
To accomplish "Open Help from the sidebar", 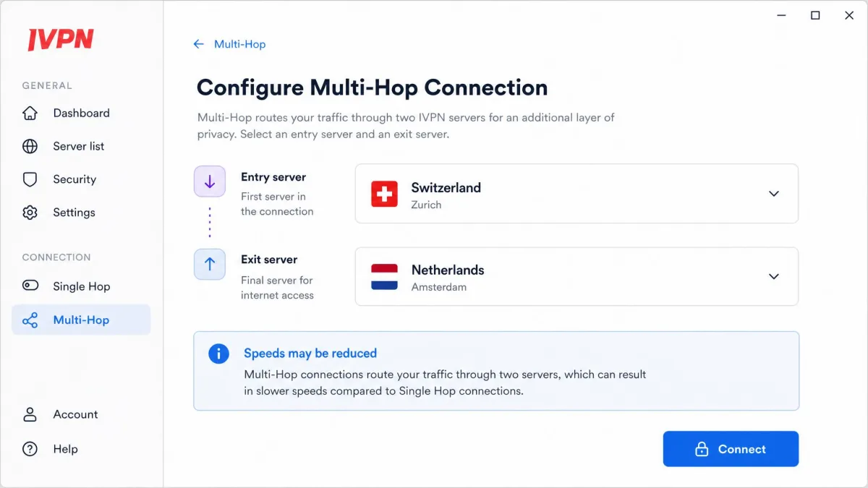I will pos(81,449).
